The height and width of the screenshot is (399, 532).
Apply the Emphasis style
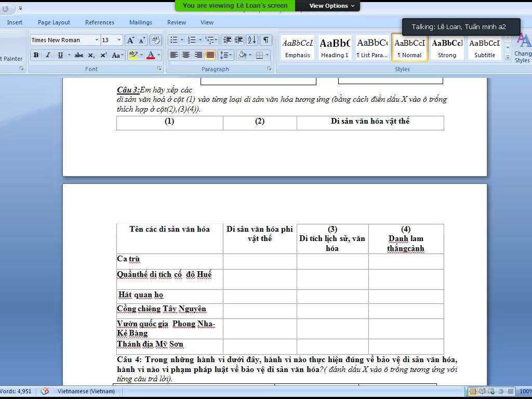298,47
